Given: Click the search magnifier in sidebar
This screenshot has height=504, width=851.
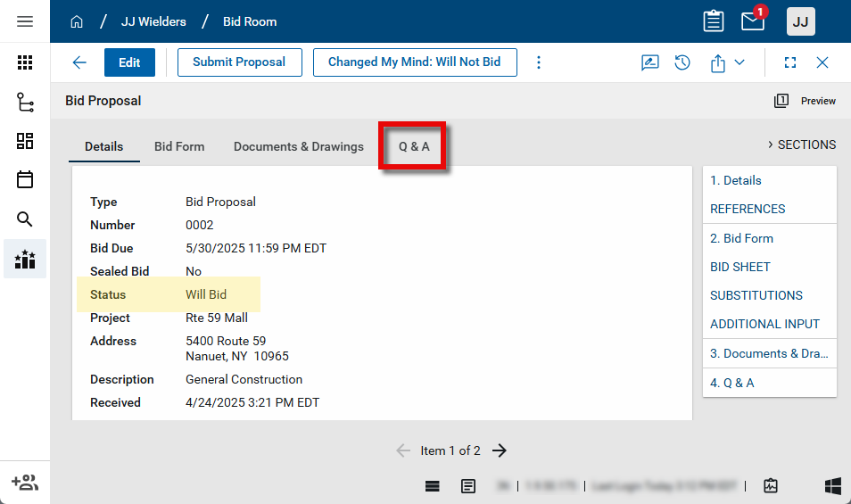Looking at the screenshot, I should point(25,219).
